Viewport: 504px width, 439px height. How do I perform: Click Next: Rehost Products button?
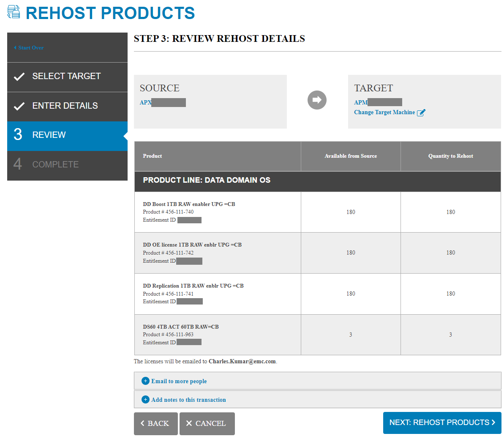[442, 423]
